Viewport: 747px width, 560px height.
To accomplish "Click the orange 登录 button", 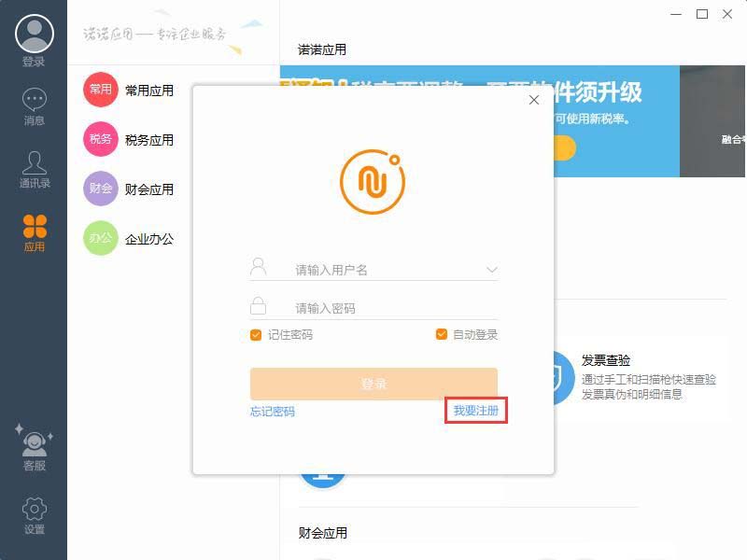I will pos(373,384).
